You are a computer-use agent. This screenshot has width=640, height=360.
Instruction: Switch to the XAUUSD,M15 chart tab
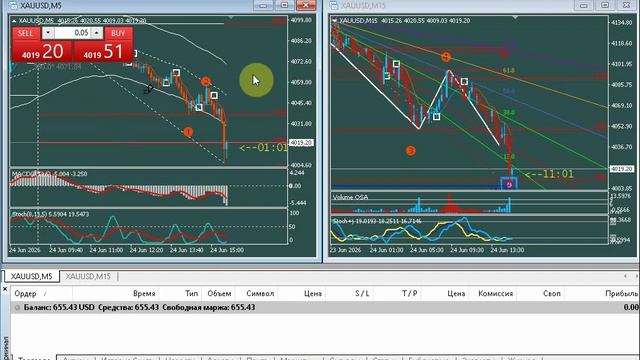coord(88,276)
